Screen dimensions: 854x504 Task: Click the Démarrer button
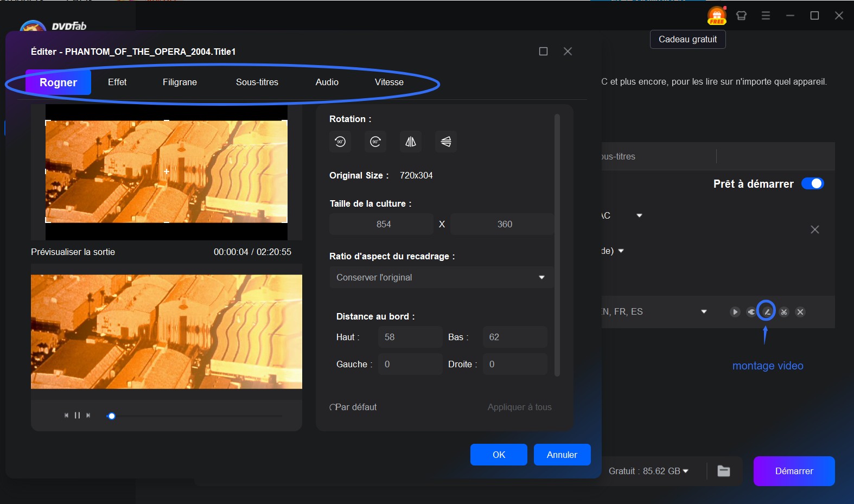pos(794,471)
